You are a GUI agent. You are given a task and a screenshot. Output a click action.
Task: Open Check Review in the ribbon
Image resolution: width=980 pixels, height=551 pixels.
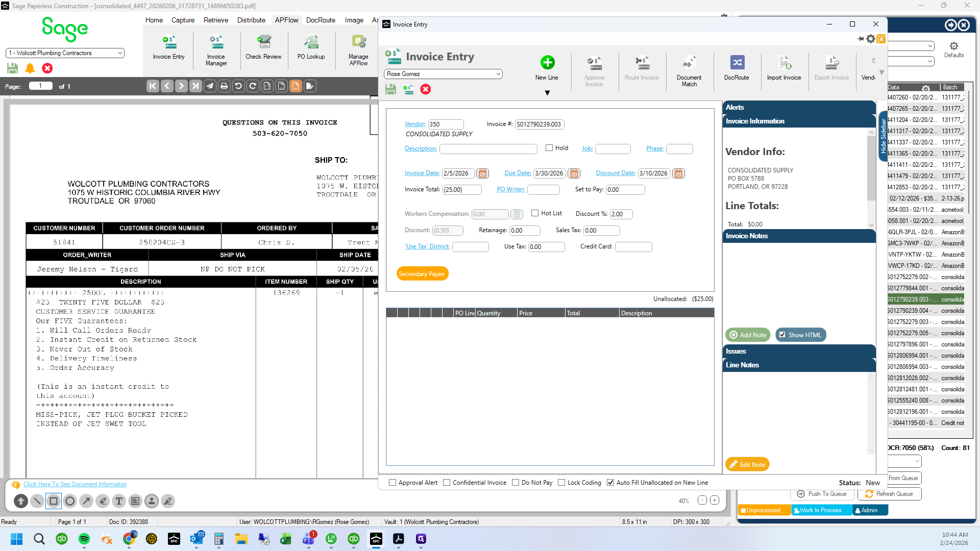point(263,42)
